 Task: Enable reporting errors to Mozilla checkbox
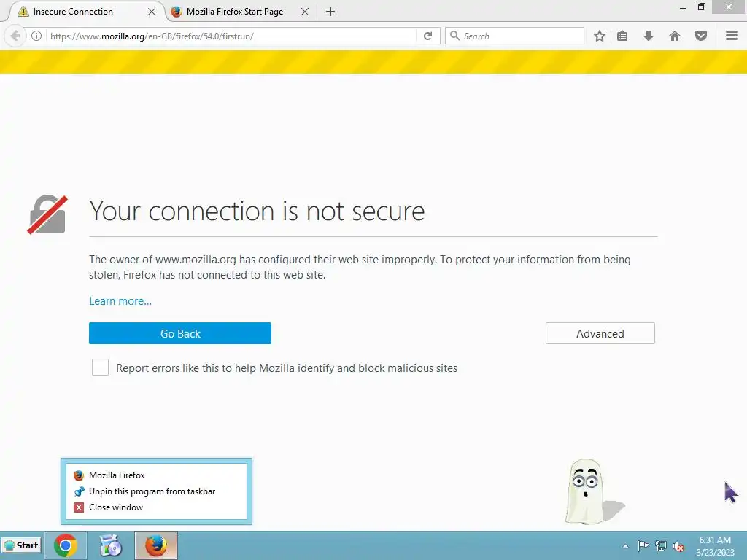click(x=100, y=367)
